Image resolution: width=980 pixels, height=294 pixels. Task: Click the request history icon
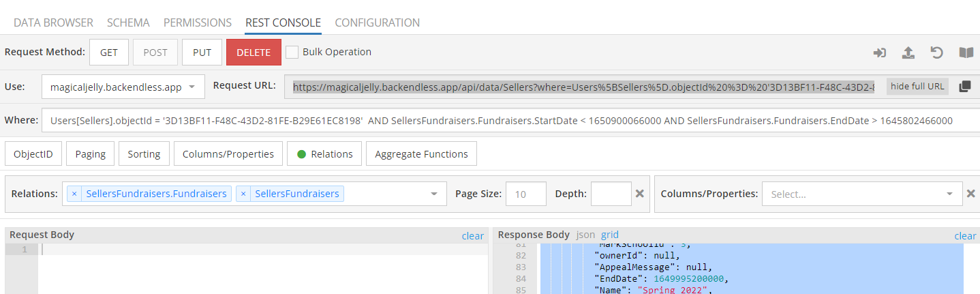click(x=937, y=53)
